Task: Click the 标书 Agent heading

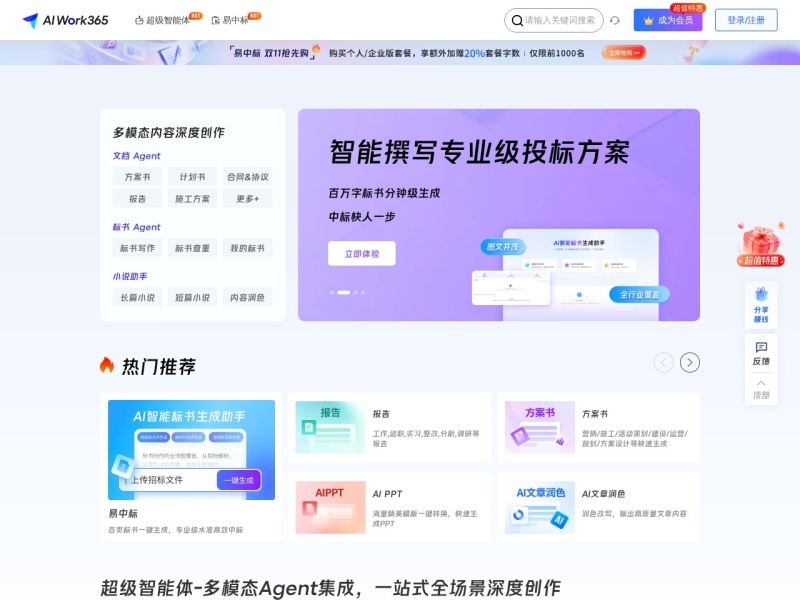Action: (x=136, y=227)
